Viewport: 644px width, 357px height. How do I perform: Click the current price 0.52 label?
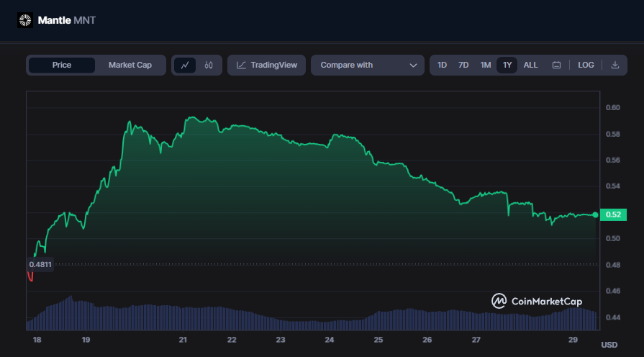coord(613,214)
